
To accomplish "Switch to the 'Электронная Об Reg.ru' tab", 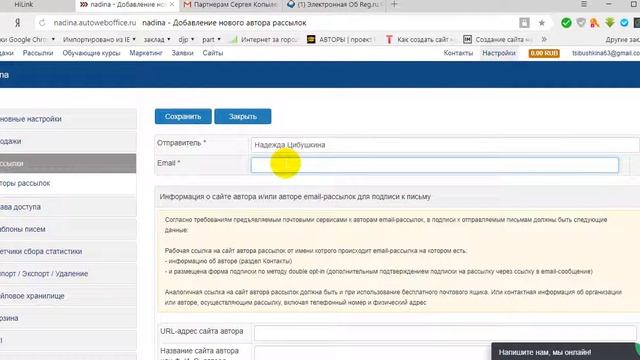I will 335,4.
